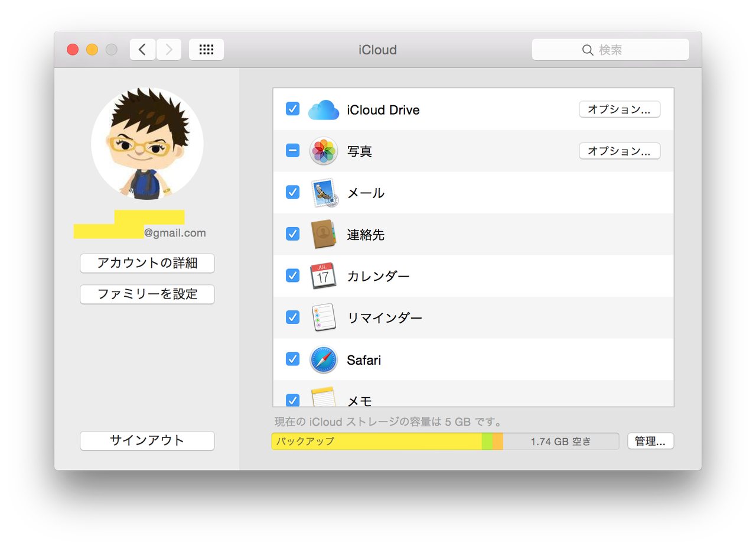Click the Reminders list icon

pyautogui.click(x=324, y=318)
